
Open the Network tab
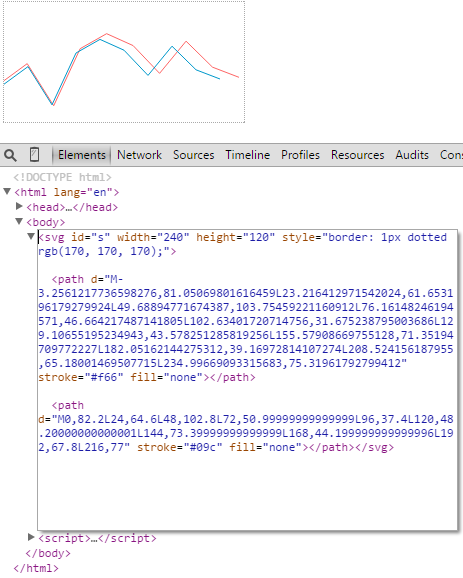click(x=139, y=155)
